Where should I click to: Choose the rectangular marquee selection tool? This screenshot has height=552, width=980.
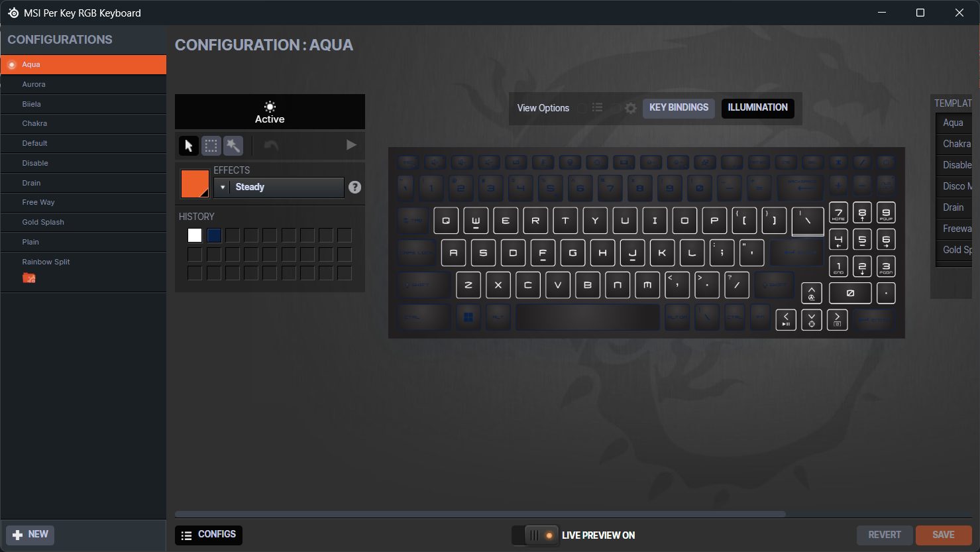(x=211, y=146)
